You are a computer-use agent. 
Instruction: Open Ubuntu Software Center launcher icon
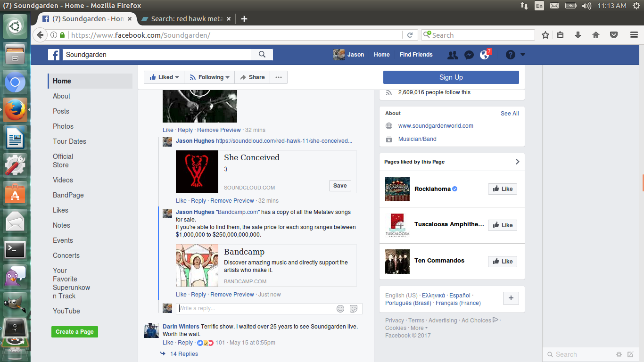[15, 193]
